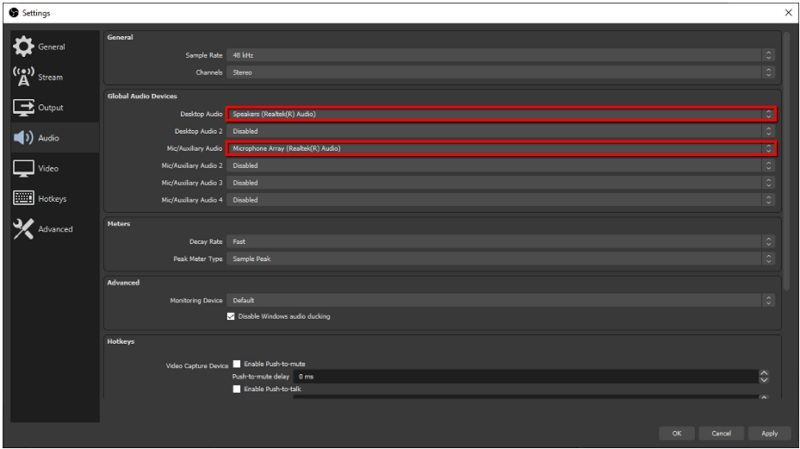Select the Stream antenna icon

pyautogui.click(x=23, y=77)
